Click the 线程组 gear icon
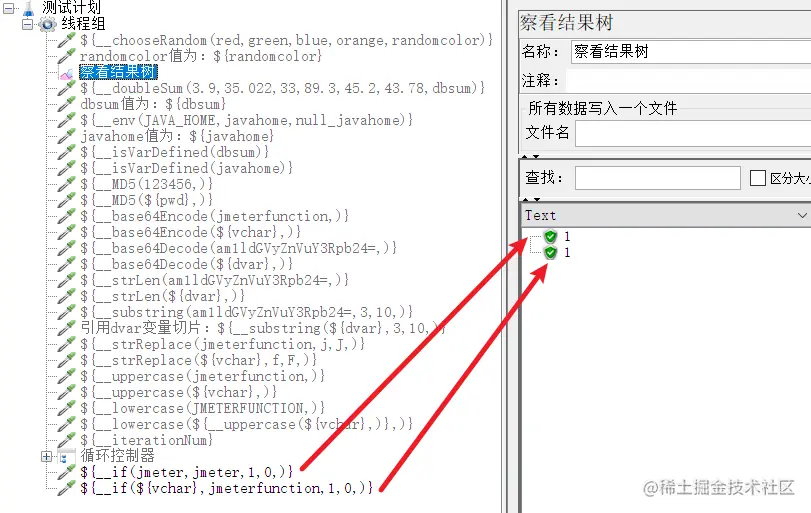This screenshot has height=513, width=811. (47, 24)
